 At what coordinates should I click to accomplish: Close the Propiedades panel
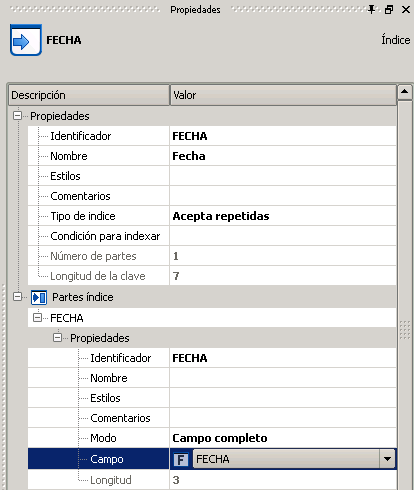tap(406, 9)
